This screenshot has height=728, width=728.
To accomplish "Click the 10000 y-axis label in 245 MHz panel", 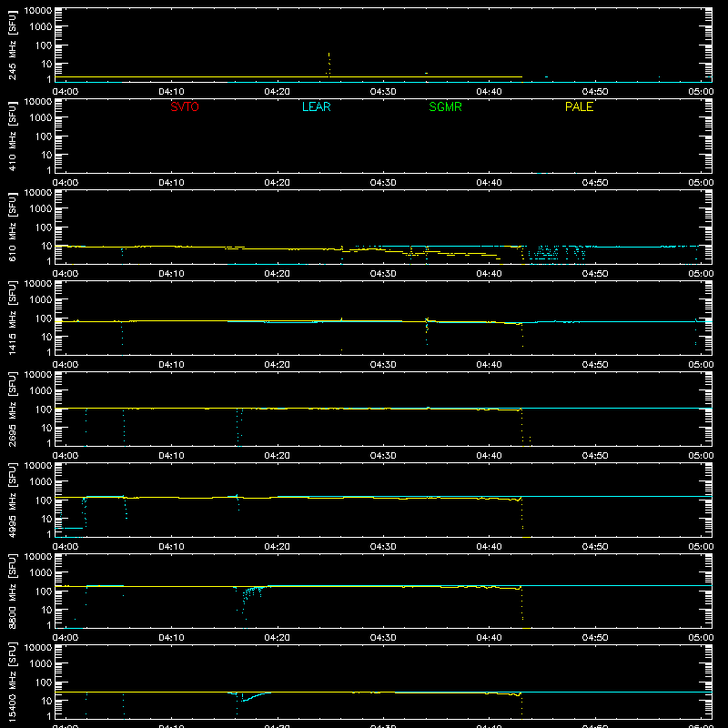I will [x=38, y=11].
